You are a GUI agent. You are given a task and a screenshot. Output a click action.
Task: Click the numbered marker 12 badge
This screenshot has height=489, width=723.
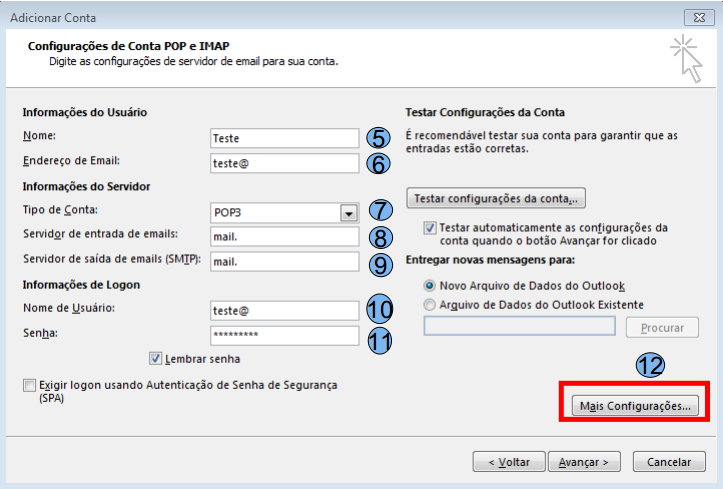click(650, 366)
